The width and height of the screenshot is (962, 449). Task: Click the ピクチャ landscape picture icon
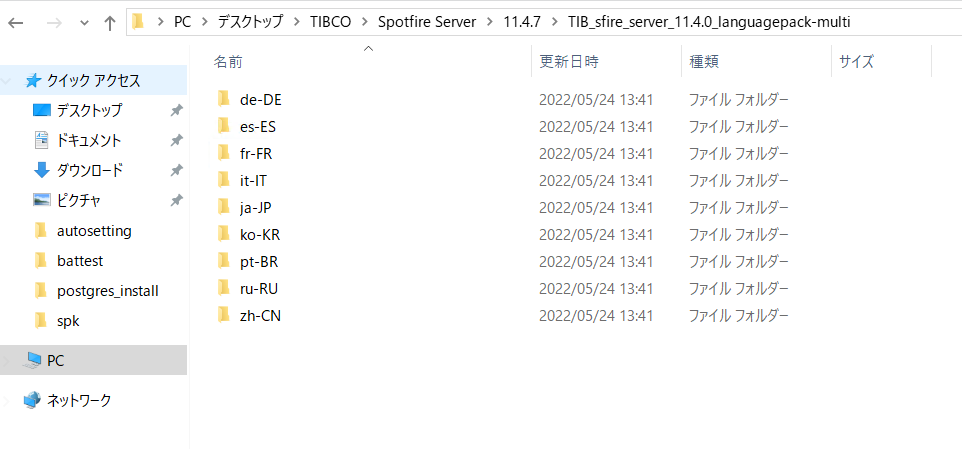pos(41,200)
